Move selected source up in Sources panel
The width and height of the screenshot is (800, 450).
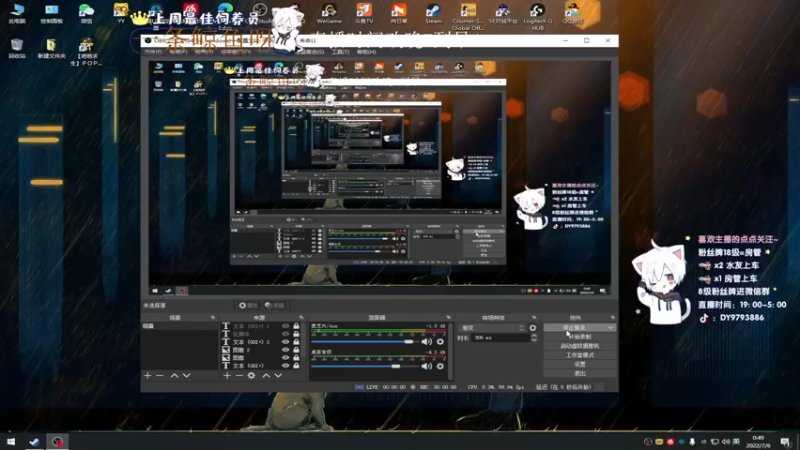click(x=266, y=376)
